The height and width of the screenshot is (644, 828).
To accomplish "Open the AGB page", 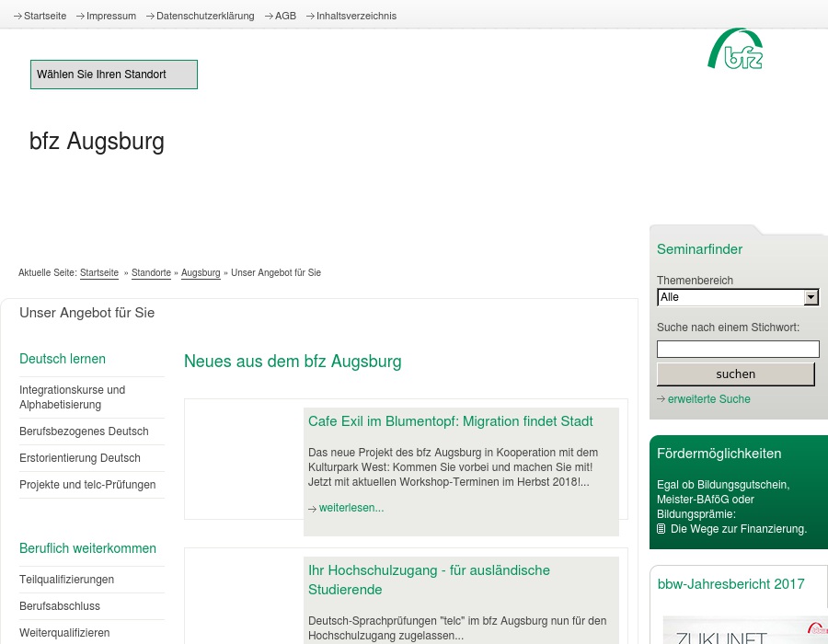I will (x=285, y=16).
